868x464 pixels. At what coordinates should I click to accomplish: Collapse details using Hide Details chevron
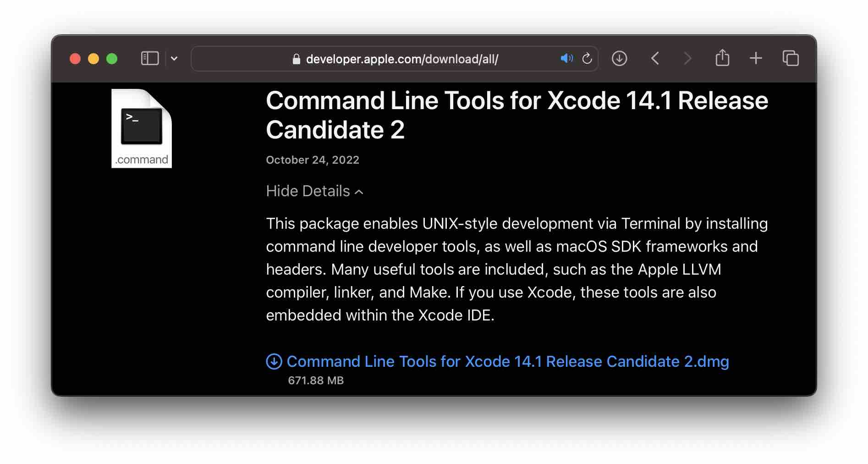coord(359,192)
